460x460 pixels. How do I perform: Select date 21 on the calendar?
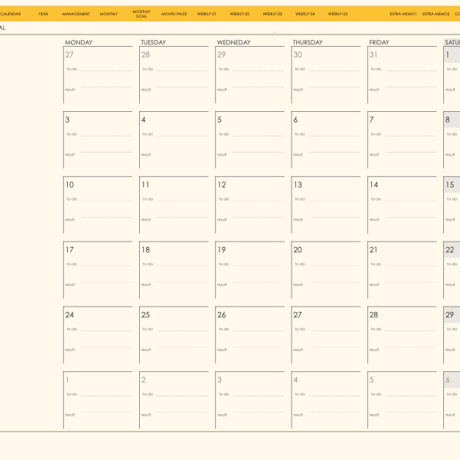(x=374, y=250)
